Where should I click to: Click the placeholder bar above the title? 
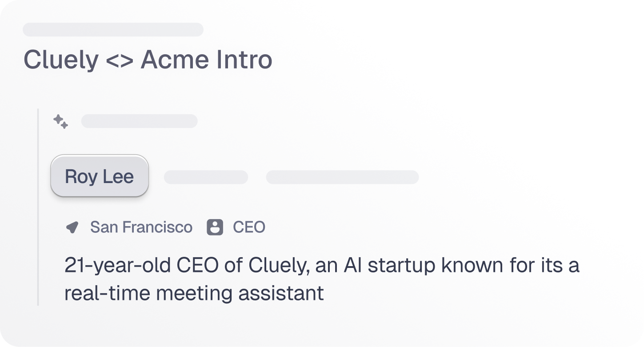tap(113, 30)
